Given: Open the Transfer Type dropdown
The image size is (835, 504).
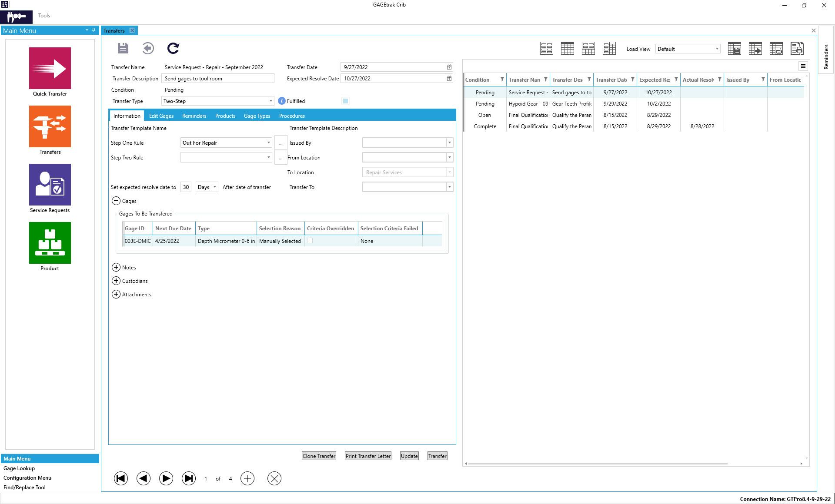Looking at the screenshot, I should coord(271,101).
